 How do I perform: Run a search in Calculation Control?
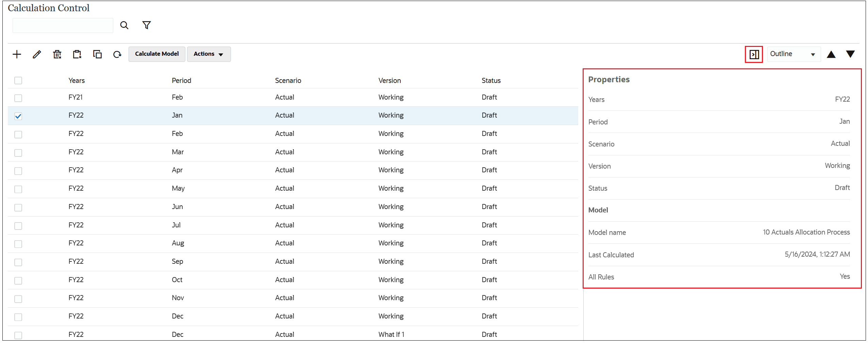click(x=124, y=25)
